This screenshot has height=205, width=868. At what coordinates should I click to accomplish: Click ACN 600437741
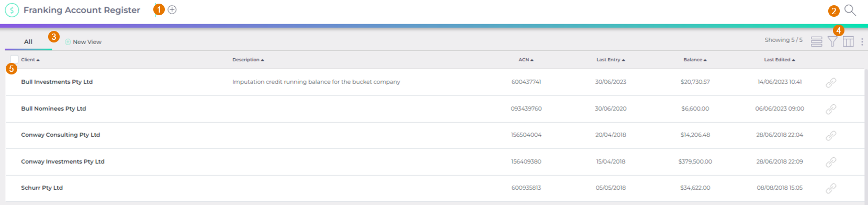tap(526, 82)
